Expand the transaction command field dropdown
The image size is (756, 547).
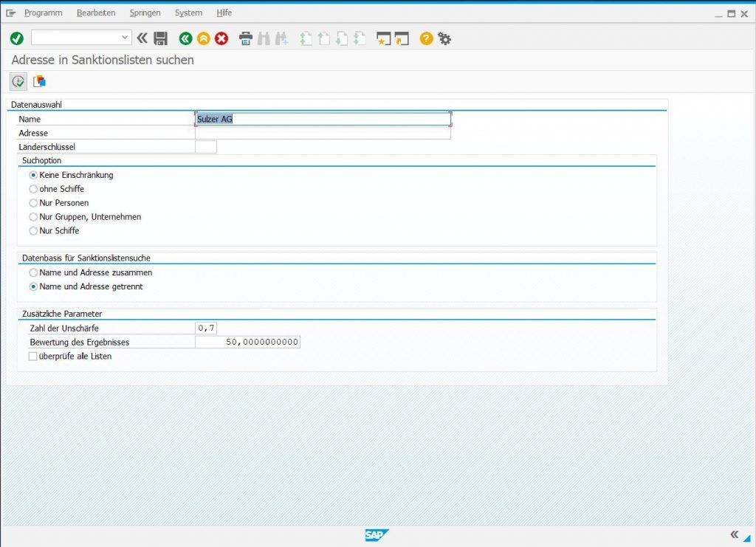click(124, 38)
